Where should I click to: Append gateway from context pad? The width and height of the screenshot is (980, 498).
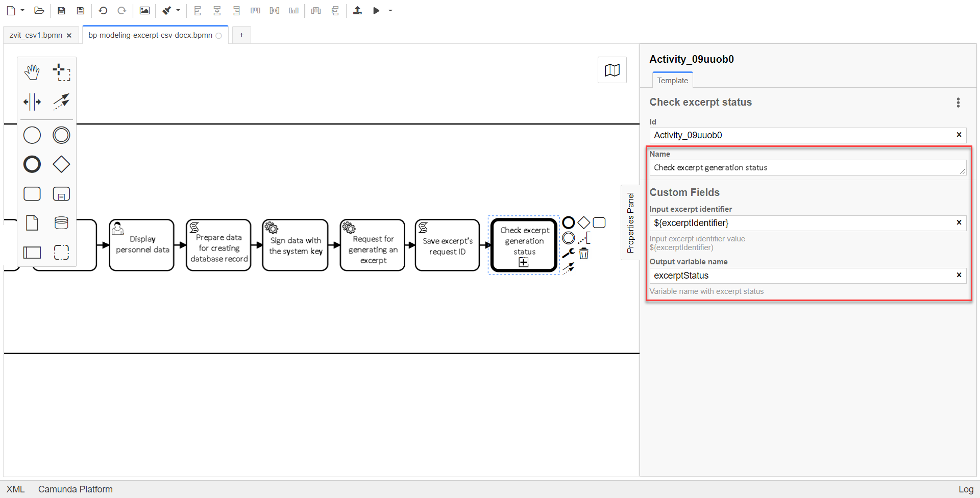click(584, 222)
